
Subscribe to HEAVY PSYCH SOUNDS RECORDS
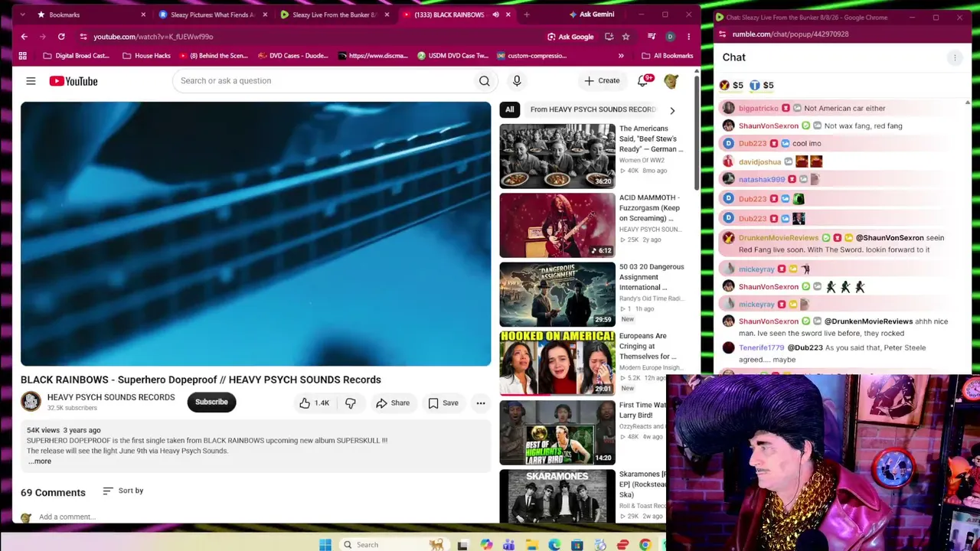[x=211, y=402]
